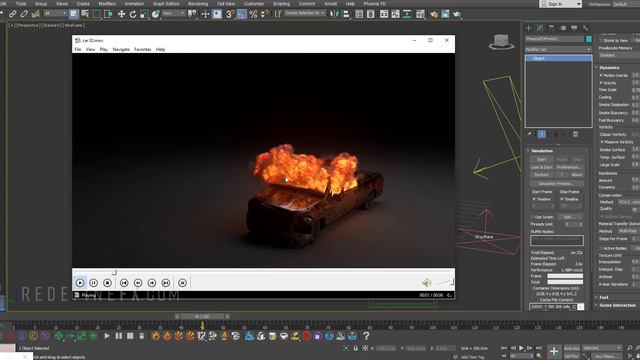Open the Hierarchy tab in command panel
This screenshot has width=640, height=360.
click(551, 28)
